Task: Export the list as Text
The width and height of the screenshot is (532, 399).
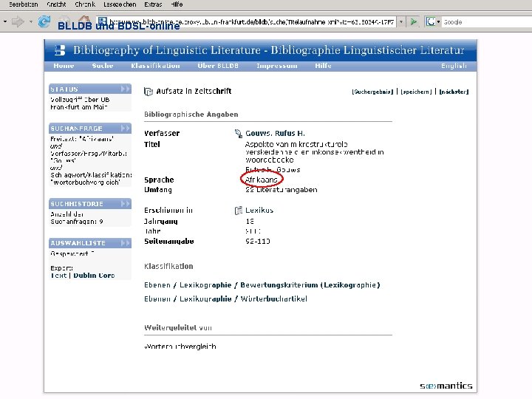Action: 58,276
